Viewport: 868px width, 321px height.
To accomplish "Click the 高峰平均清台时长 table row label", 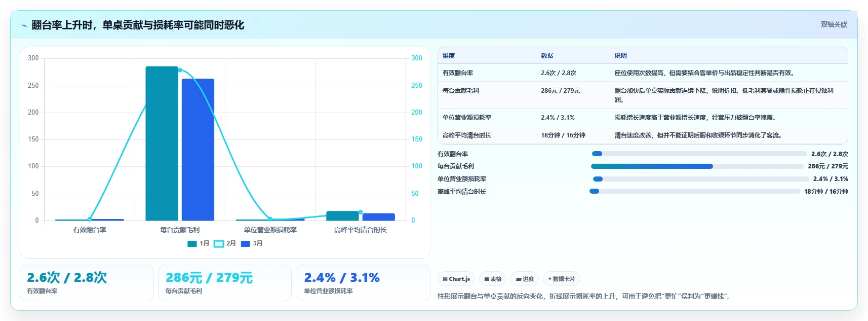I will click(467, 135).
